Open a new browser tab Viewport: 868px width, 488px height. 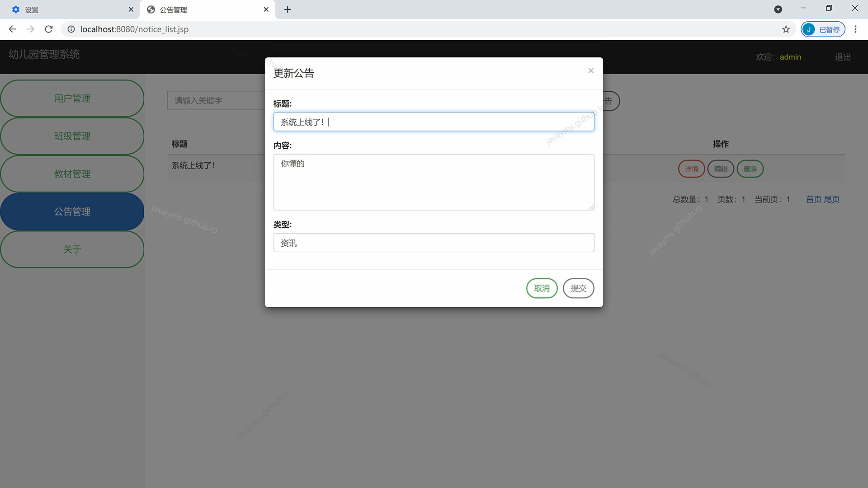[288, 9]
